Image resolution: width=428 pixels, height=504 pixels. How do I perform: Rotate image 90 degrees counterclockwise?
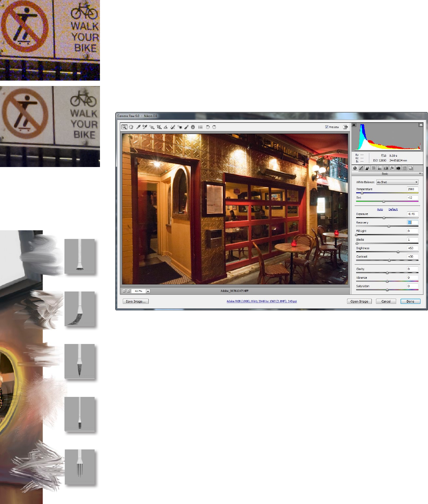(x=208, y=127)
